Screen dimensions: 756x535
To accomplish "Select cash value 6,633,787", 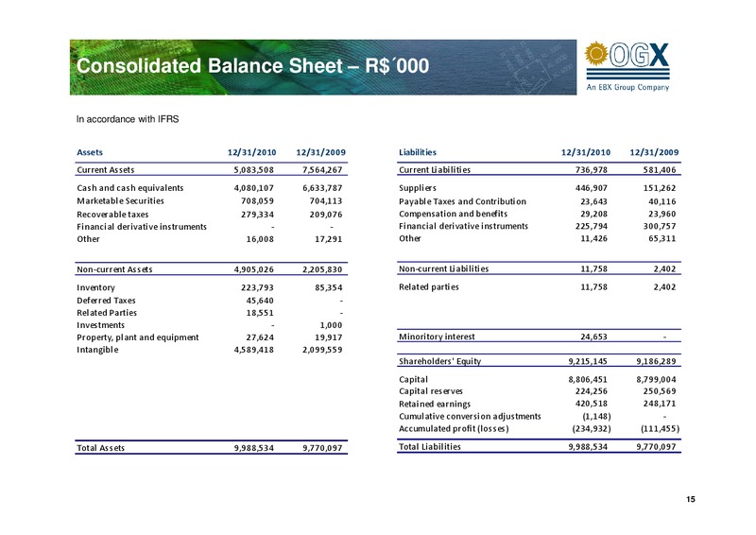I will (322, 188).
